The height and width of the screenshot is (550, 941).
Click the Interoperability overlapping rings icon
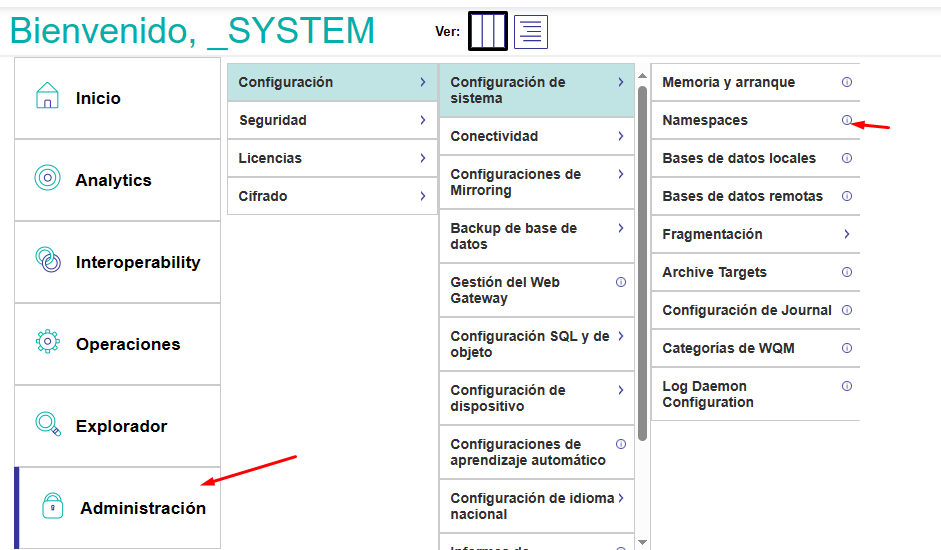(47, 261)
